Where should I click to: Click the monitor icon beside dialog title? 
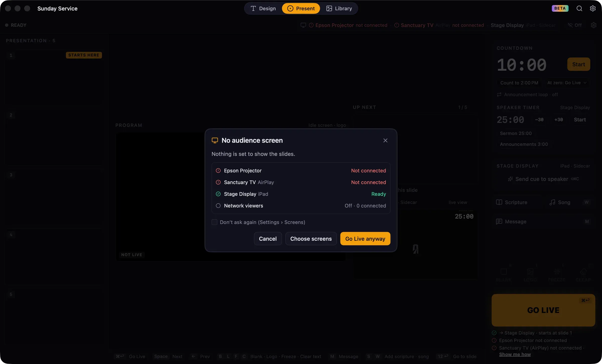215,140
